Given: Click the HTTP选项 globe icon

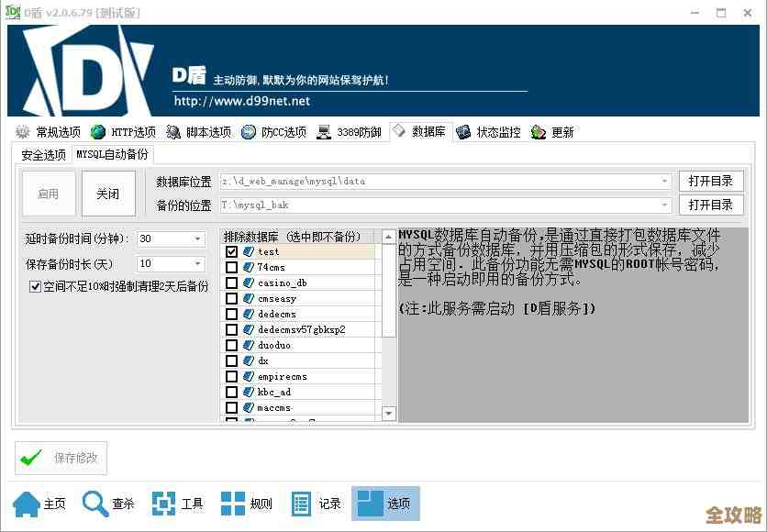Looking at the screenshot, I should click(98, 132).
